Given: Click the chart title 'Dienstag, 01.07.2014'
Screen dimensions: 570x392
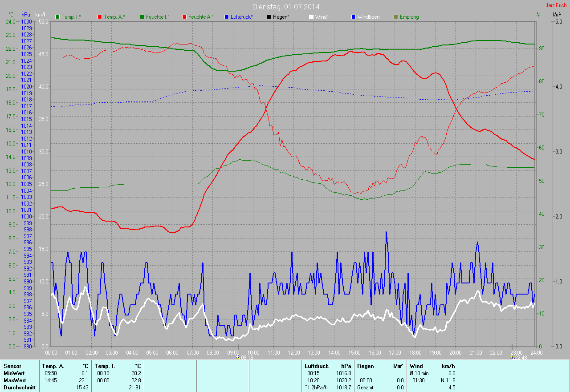Looking at the screenshot, I should [286, 7].
